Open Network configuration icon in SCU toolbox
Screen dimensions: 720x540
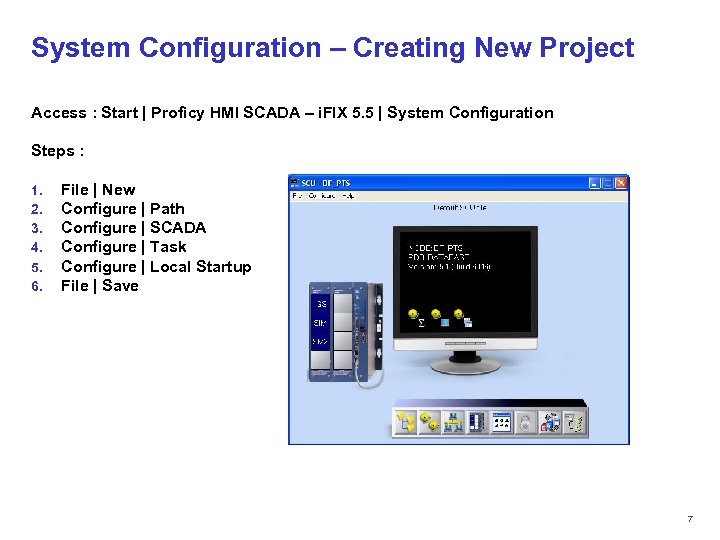coord(454,422)
